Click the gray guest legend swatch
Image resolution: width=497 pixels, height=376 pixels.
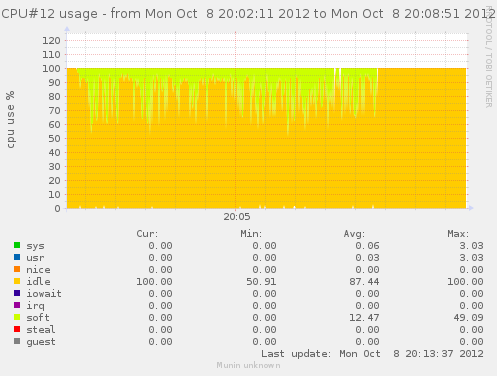17,341
